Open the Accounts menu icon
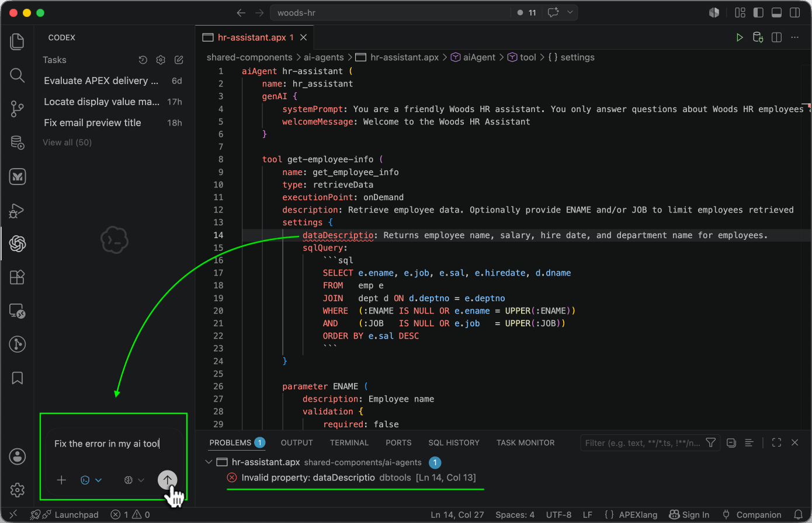Screen dimensions: 812x523 [18, 456]
